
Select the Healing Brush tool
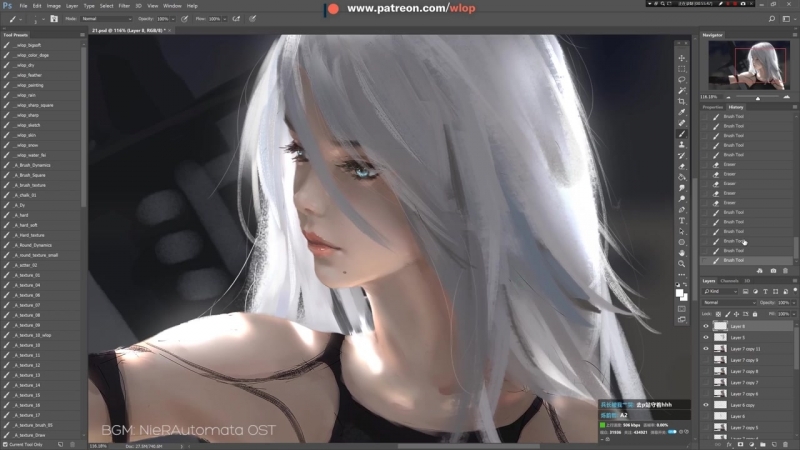(x=682, y=123)
